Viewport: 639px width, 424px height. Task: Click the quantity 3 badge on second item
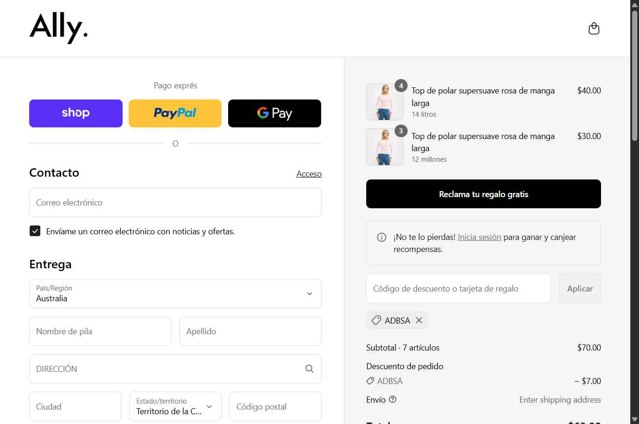401,131
